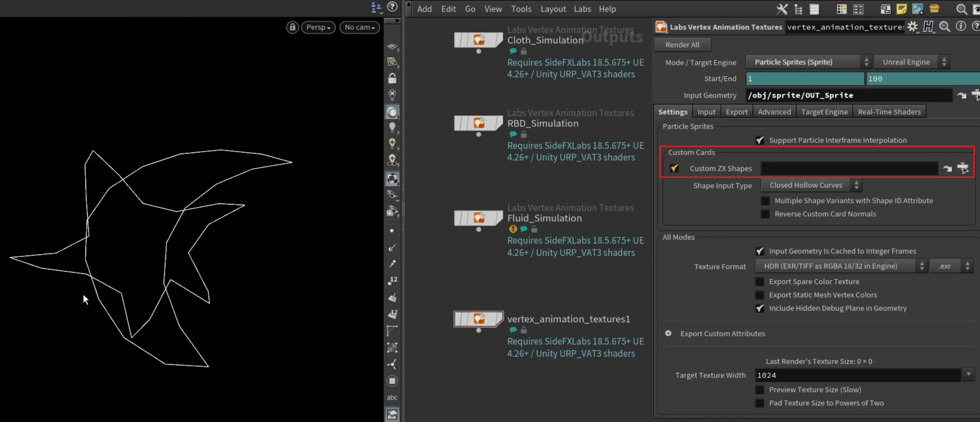The height and width of the screenshot is (422, 980).
Task: Open Shape Input Type dropdown
Action: coord(811,185)
